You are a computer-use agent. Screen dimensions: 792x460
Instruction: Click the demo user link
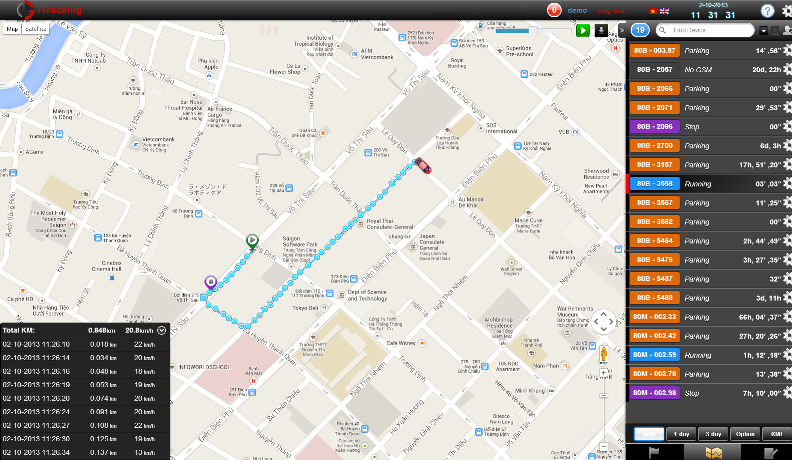(x=577, y=10)
